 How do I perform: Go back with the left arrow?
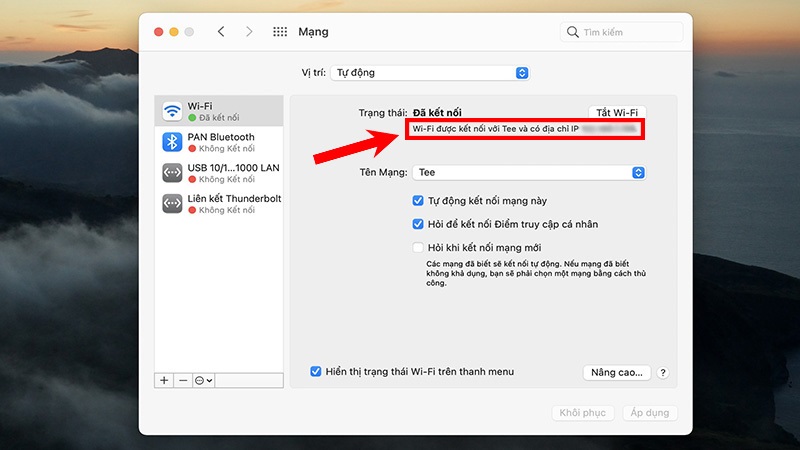pos(221,32)
